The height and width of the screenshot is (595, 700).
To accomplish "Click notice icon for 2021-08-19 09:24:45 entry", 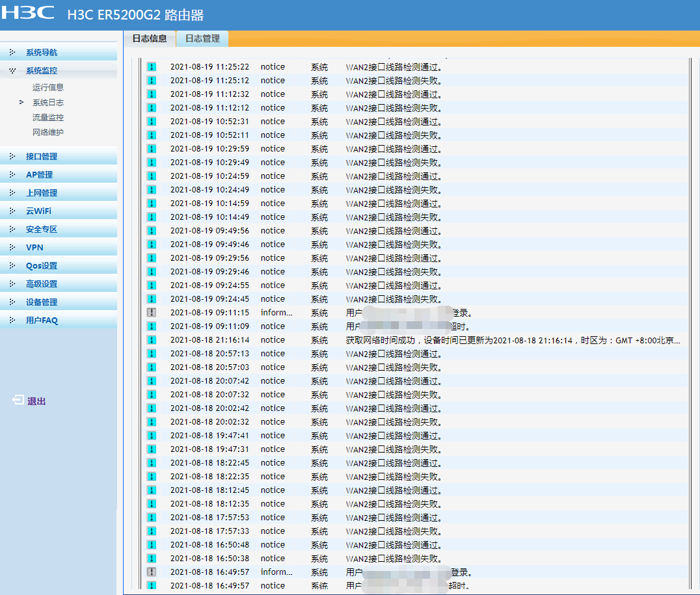I will (x=152, y=299).
